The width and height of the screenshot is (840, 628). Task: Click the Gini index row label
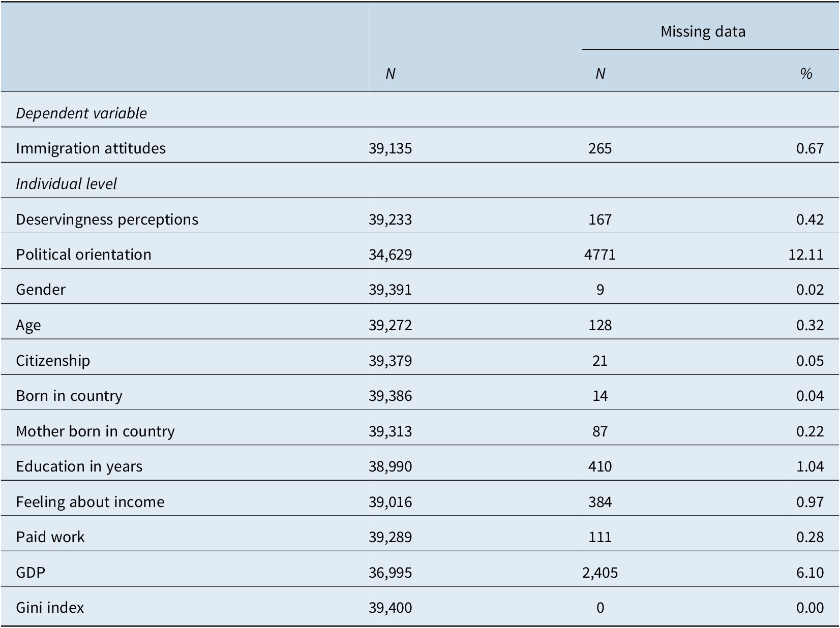50,607
